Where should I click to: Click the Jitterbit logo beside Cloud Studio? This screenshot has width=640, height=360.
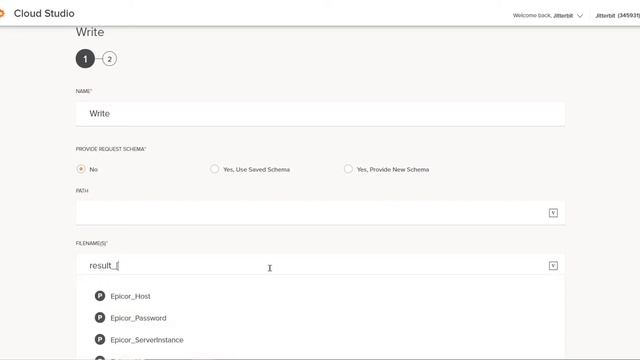pyautogui.click(x=2, y=13)
